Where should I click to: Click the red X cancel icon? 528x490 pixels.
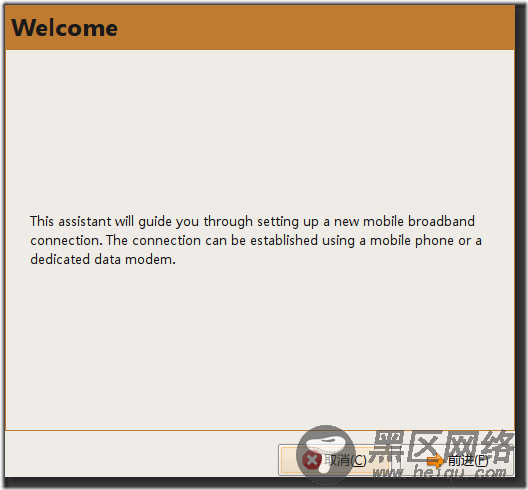[x=312, y=460]
